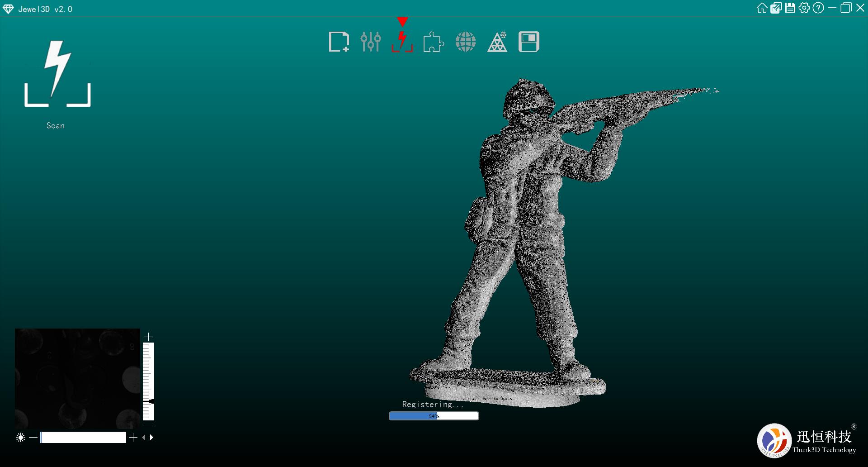Open the puzzle piece alignment step
The image size is (868, 467).
tap(434, 42)
